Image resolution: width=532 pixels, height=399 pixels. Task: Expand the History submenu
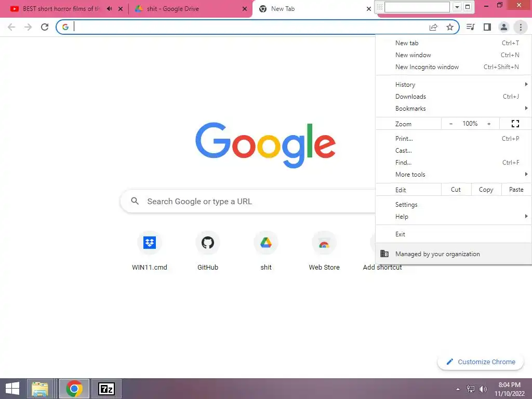click(454, 85)
